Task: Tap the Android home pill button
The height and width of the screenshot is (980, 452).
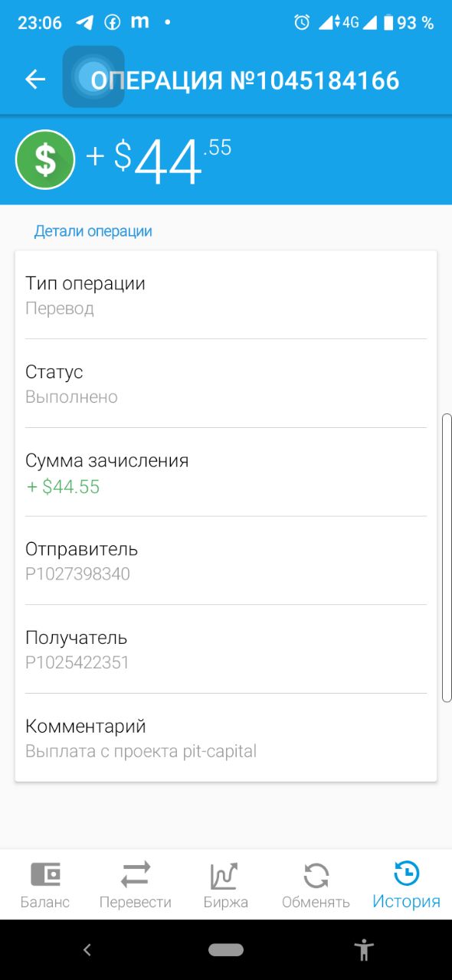Action: coord(226,950)
